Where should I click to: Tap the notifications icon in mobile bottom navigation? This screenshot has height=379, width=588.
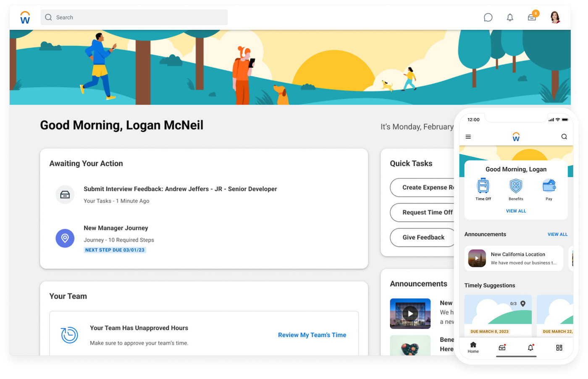[x=530, y=348]
